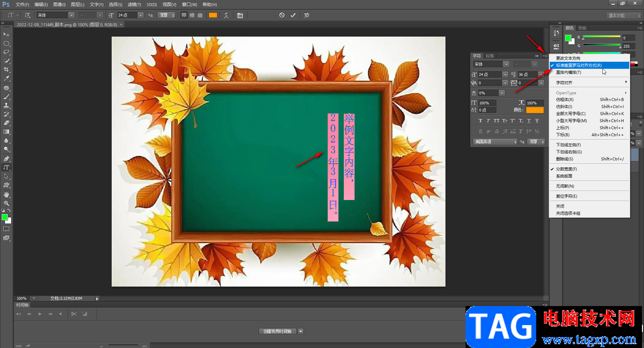Set center-align vertical text in options bar
Screen dimensions: 644x348
(x=192, y=15)
